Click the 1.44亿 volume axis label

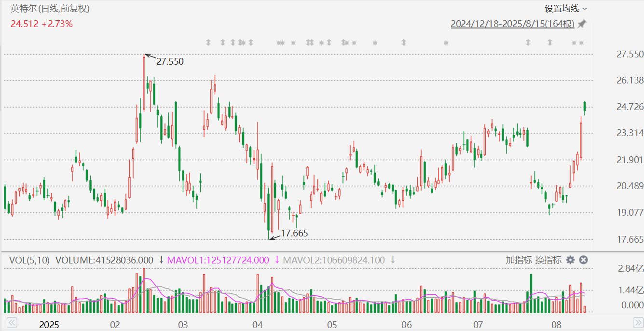[631, 290]
